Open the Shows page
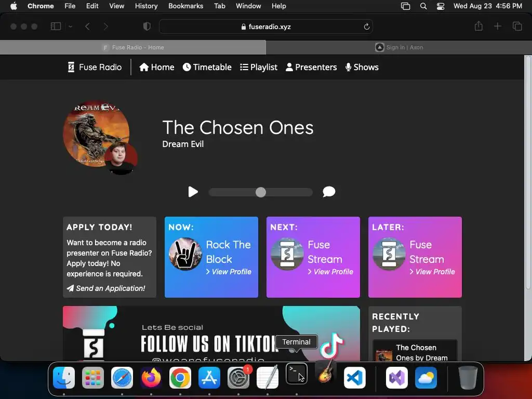 click(x=362, y=67)
